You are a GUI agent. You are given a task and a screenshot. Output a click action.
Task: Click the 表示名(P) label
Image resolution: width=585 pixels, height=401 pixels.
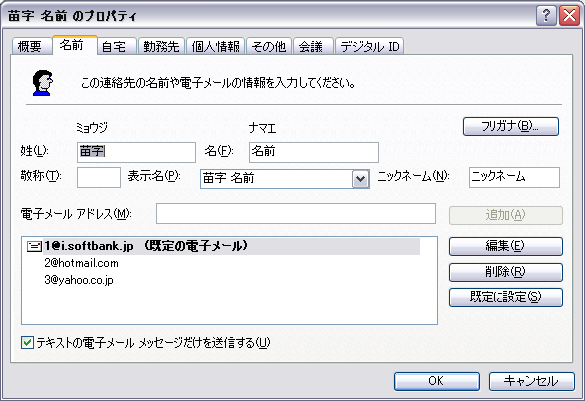click(154, 176)
